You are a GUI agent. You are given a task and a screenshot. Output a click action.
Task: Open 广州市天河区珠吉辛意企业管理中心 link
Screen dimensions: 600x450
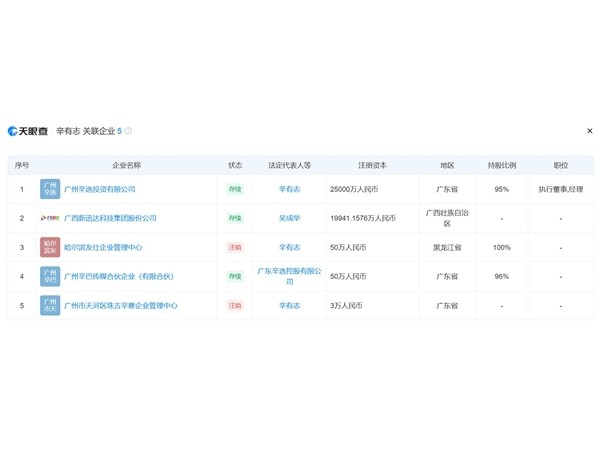(x=121, y=305)
